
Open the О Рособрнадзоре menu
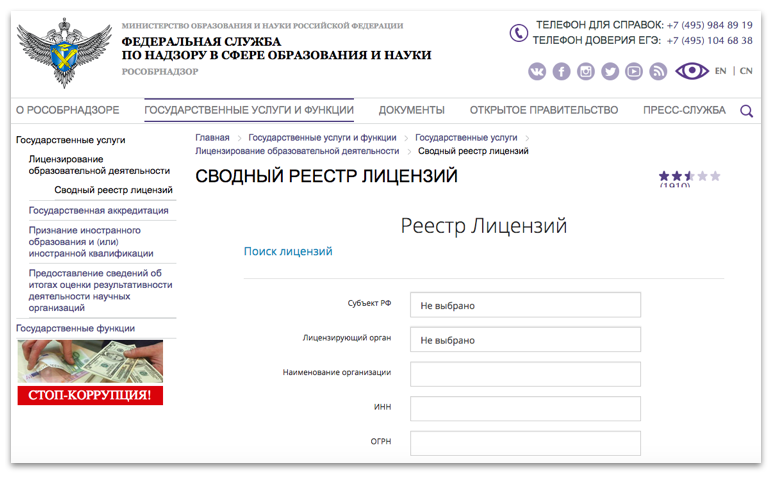coord(68,110)
